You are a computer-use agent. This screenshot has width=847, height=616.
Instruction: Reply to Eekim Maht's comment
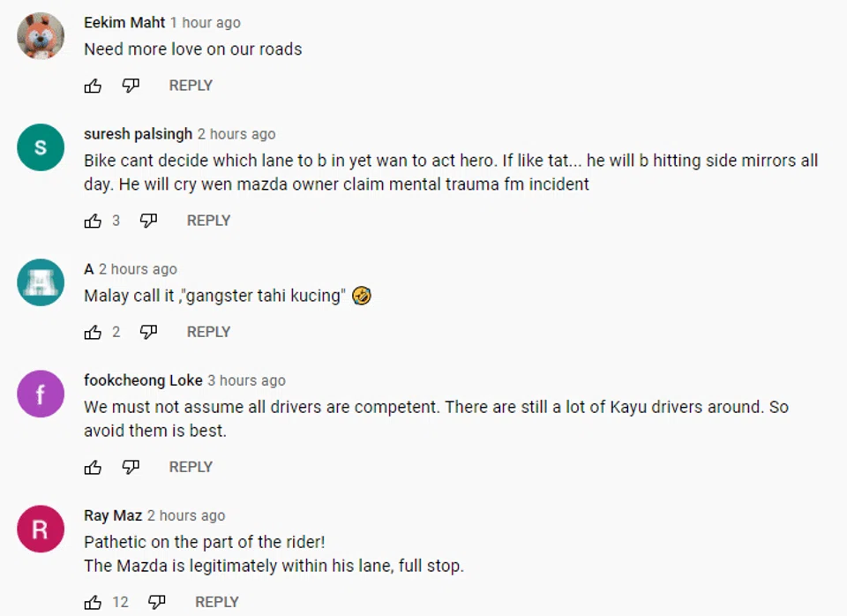coord(191,86)
